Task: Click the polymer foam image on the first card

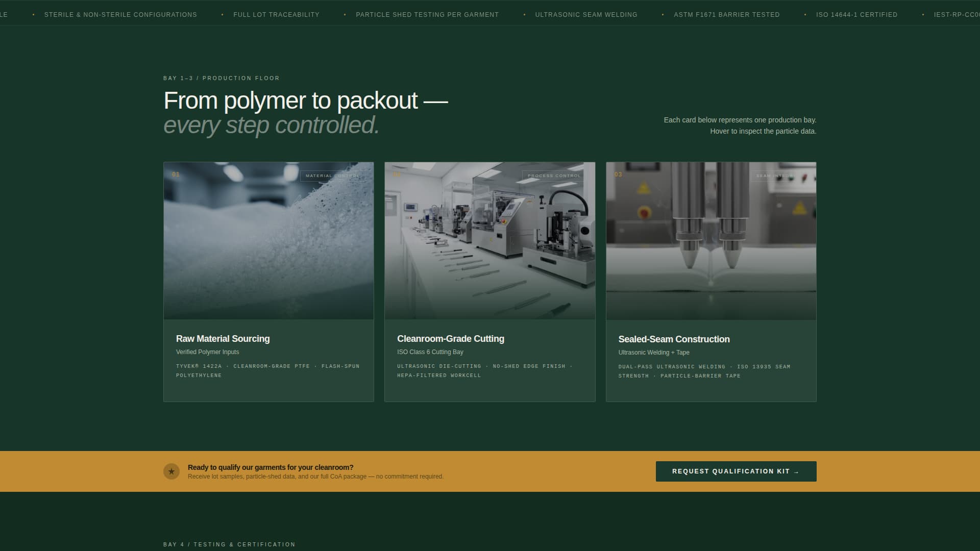Action: (x=268, y=240)
